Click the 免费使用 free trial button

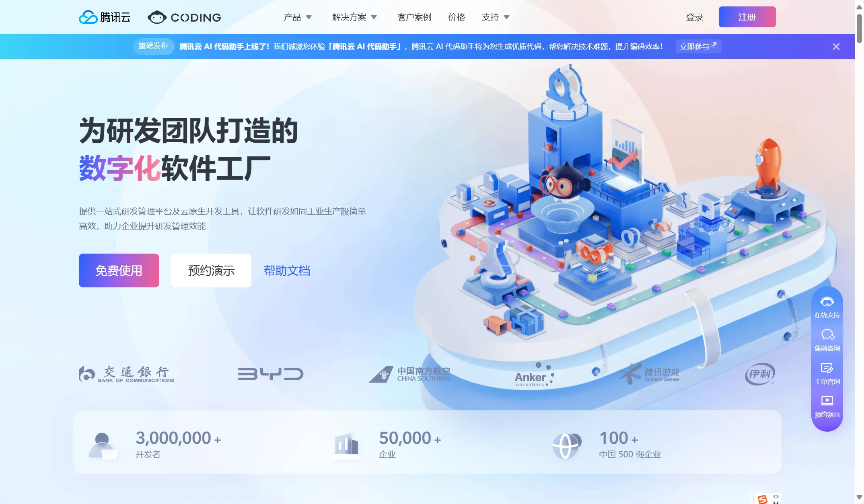tap(118, 270)
